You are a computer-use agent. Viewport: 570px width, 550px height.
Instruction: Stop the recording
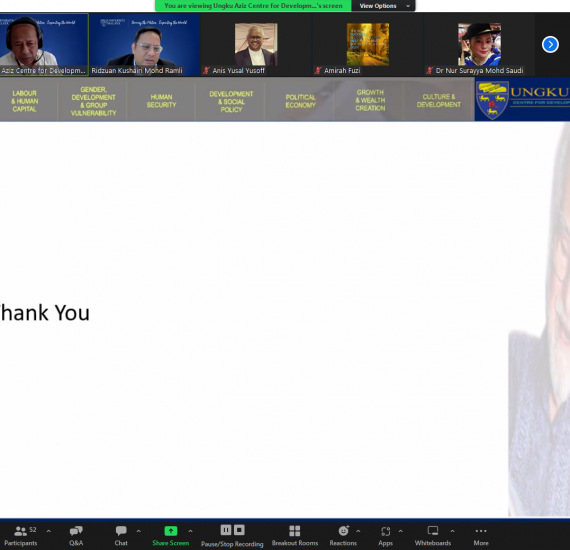point(239,530)
